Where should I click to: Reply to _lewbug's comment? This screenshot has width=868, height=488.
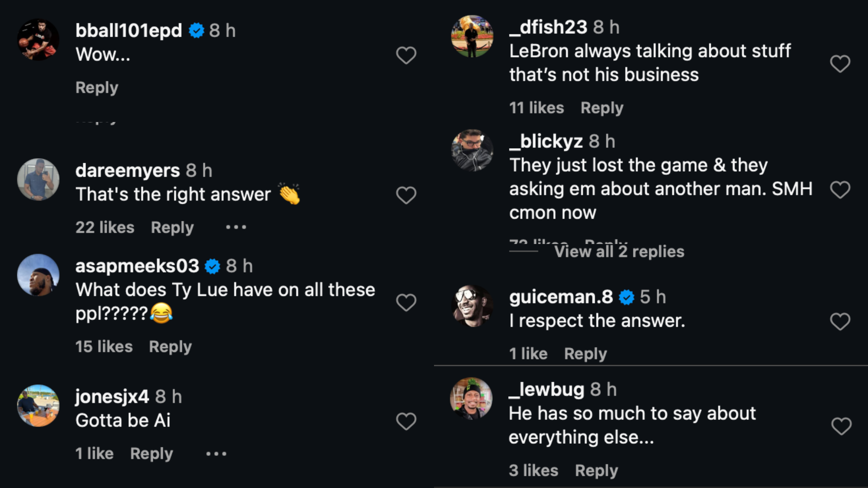click(x=596, y=471)
